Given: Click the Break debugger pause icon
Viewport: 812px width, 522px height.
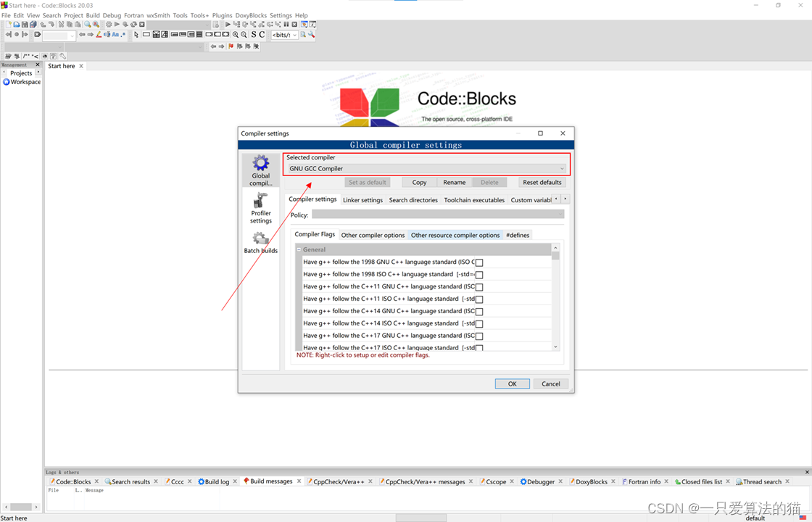Looking at the screenshot, I should pos(286,25).
